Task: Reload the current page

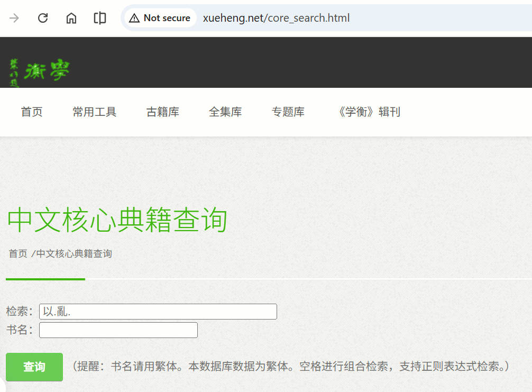Action: 43,18
